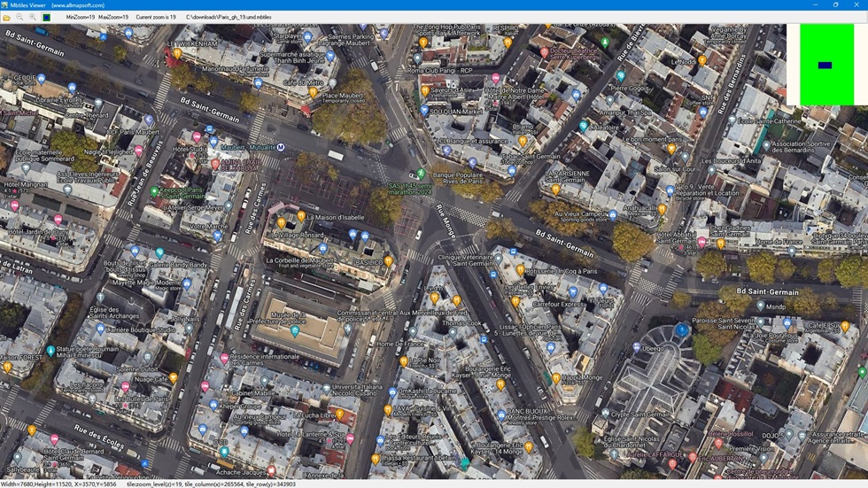Select the green SAS 1h45 semi marathon pin
Screen dimensions: 868x488
(421, 174)
